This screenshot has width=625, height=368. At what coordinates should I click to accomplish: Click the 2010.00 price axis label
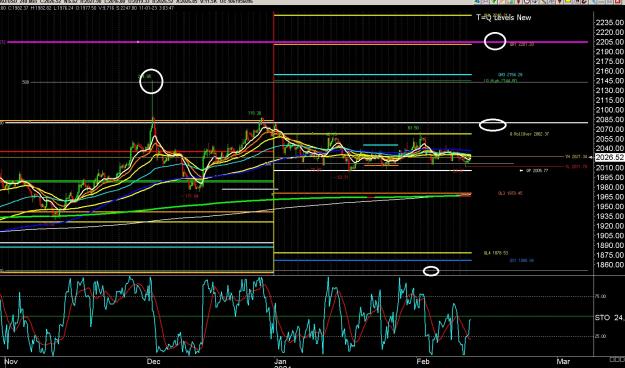[x=610, y=168]
